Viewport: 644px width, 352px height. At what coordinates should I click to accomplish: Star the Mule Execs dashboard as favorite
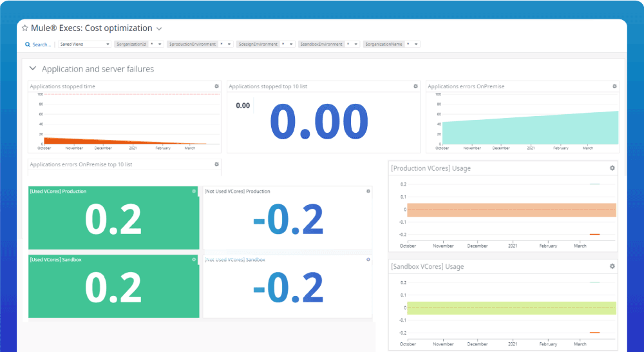(x=25, y=28)
